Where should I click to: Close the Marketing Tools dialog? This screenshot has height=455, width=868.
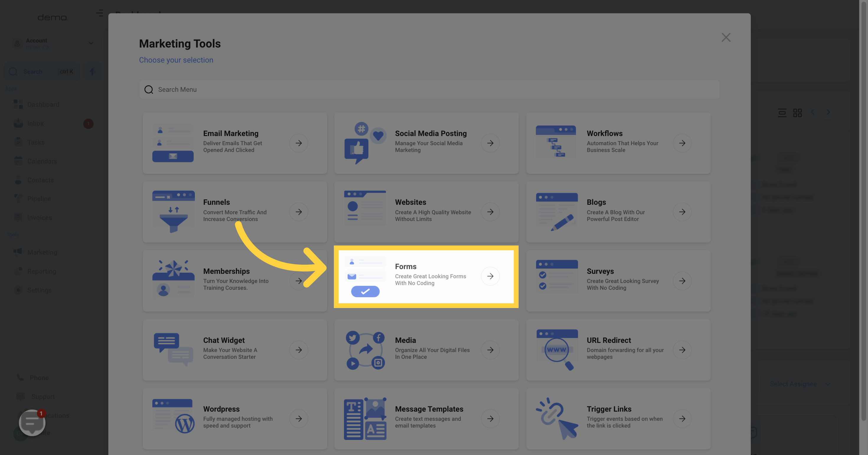726,37
